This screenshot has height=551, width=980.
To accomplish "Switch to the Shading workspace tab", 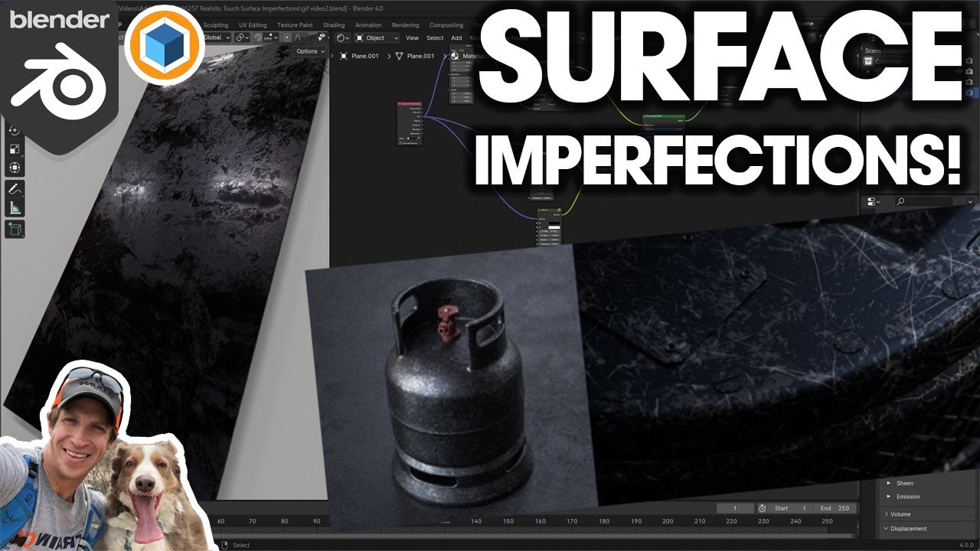I will 334,25.
